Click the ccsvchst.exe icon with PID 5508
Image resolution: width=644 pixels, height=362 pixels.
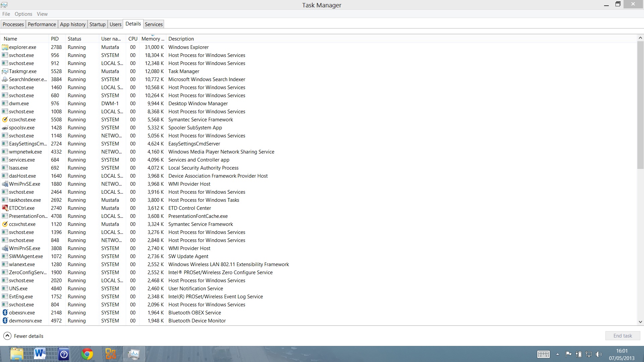pyautogui.click(x=5, y=120)
